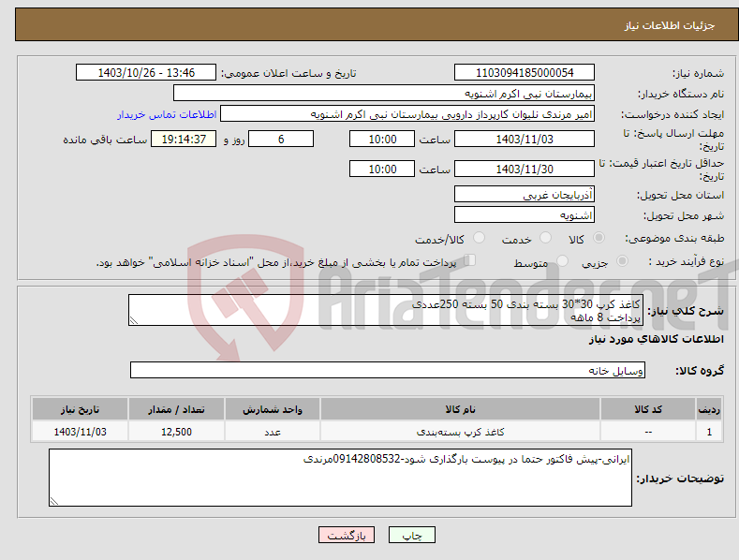The image size is (739, 560).
Task: Click the کد کالا column header
Action: 648,409
